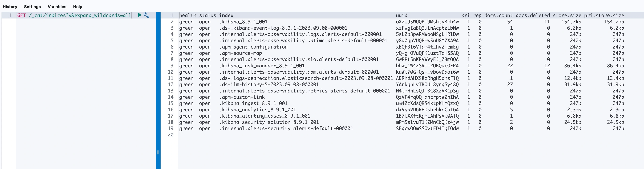Open the Help menu item

pyautogui.click(x=78, y=7)
